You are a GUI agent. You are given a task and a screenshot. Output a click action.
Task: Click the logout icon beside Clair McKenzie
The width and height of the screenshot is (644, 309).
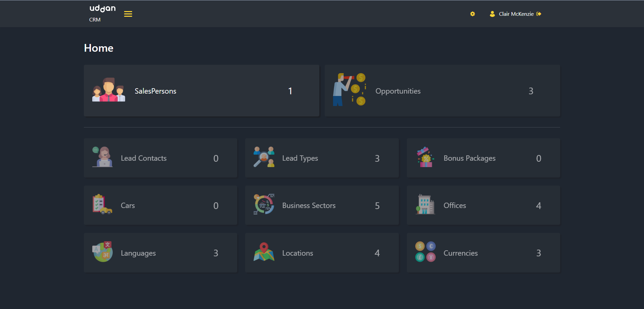coord(539,14)
